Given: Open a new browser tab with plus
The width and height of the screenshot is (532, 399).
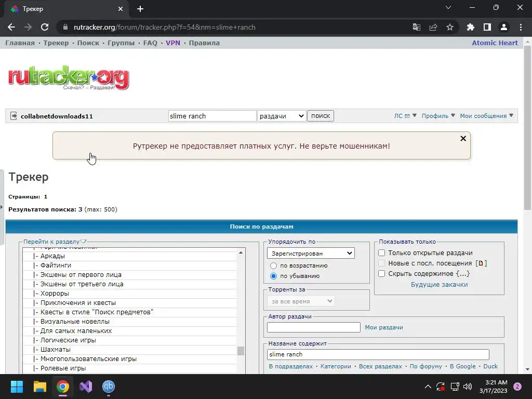Looking at the screenshot, I should point(140,9).
